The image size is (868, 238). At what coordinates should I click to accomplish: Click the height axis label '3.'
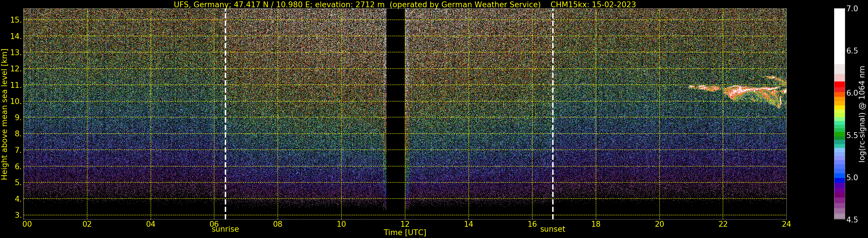pyautogui.click(x=18, y=215)
